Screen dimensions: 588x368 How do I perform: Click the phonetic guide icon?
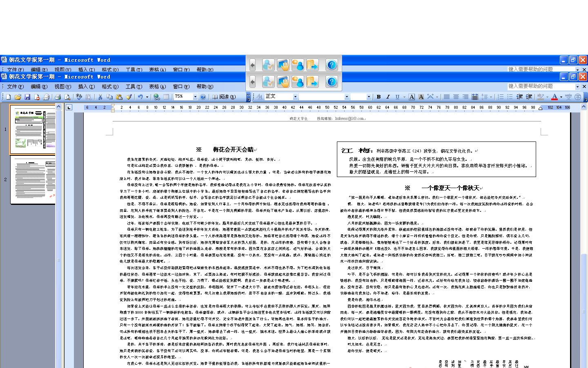(568, 97)
